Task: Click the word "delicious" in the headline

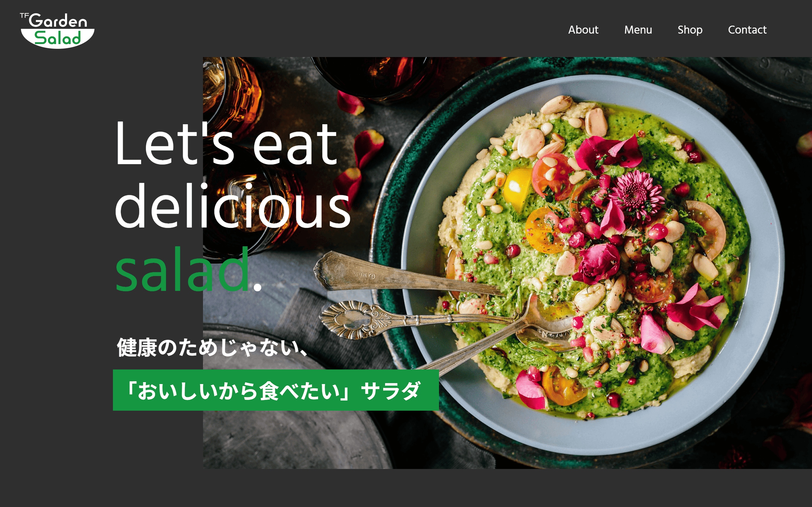Action: [x=233, y=205]
